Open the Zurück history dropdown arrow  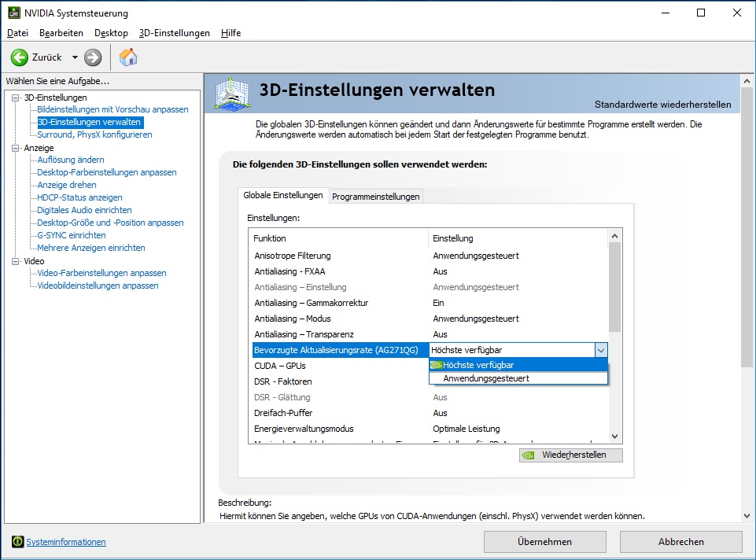click(75, 57)
